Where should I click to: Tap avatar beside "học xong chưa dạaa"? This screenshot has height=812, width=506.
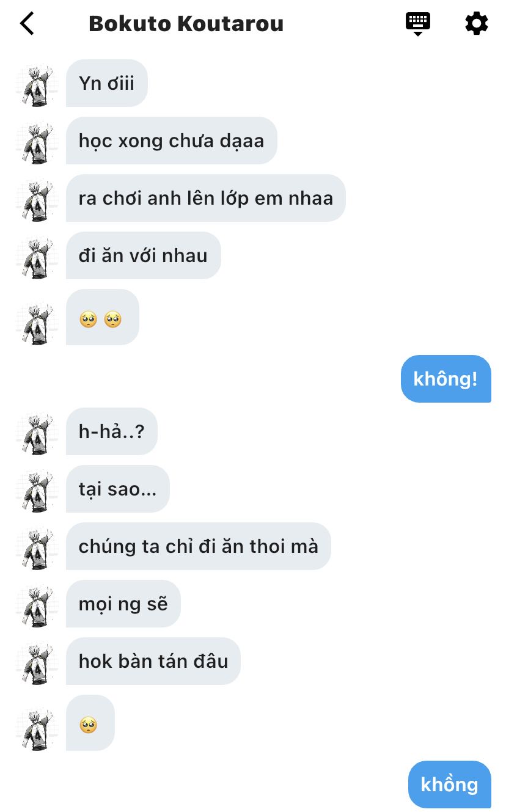(37, 142)
